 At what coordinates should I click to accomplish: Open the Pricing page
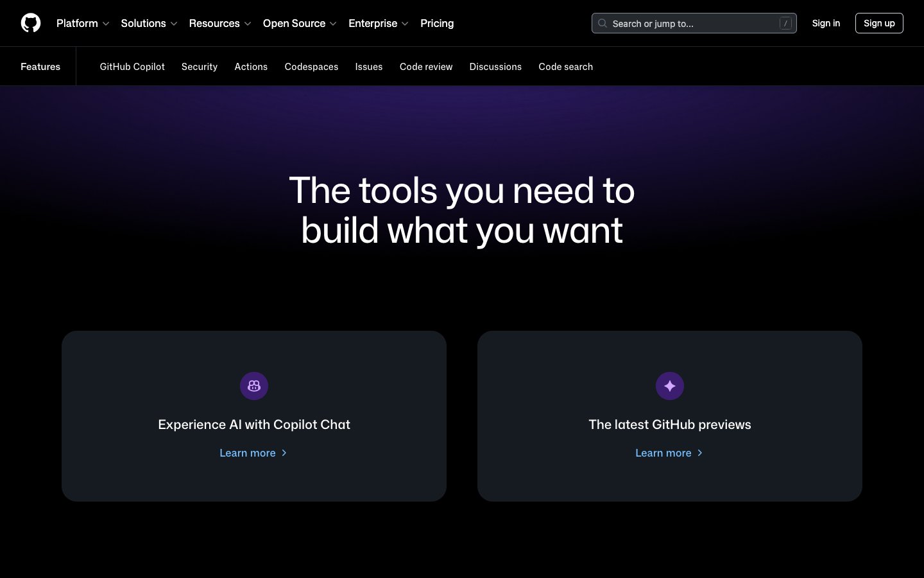(437, 23)
